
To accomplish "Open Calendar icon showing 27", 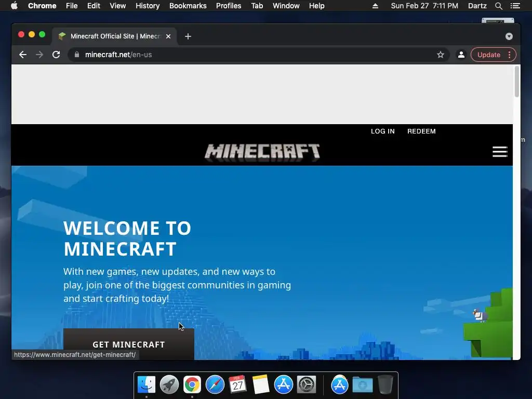I will pyautogui.click(x=238, y=384).
